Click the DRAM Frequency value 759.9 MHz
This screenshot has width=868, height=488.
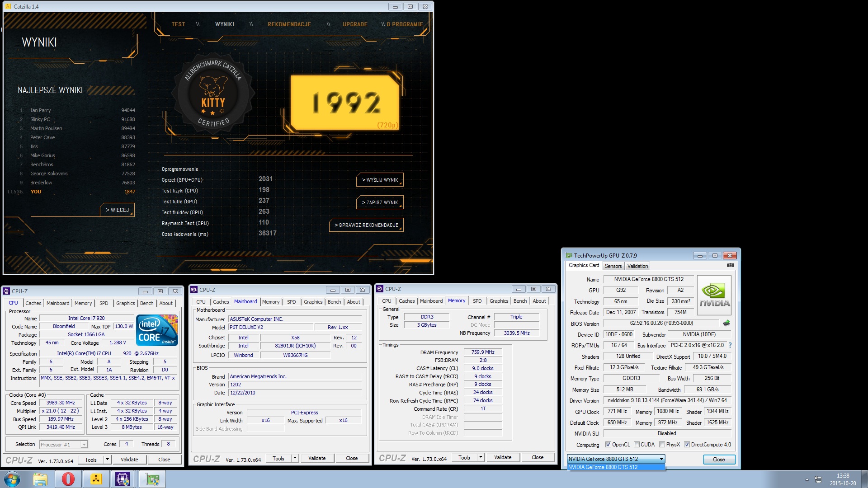[x=483, y=352]
